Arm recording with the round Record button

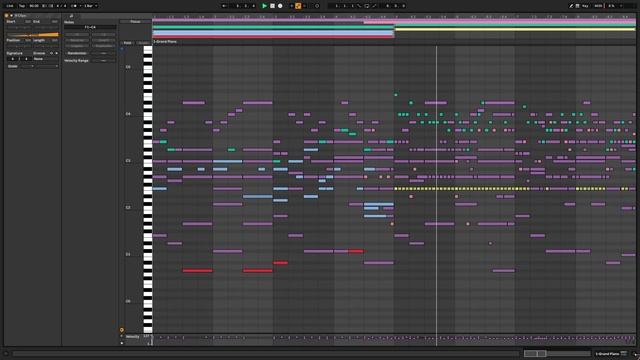(280, 6)
